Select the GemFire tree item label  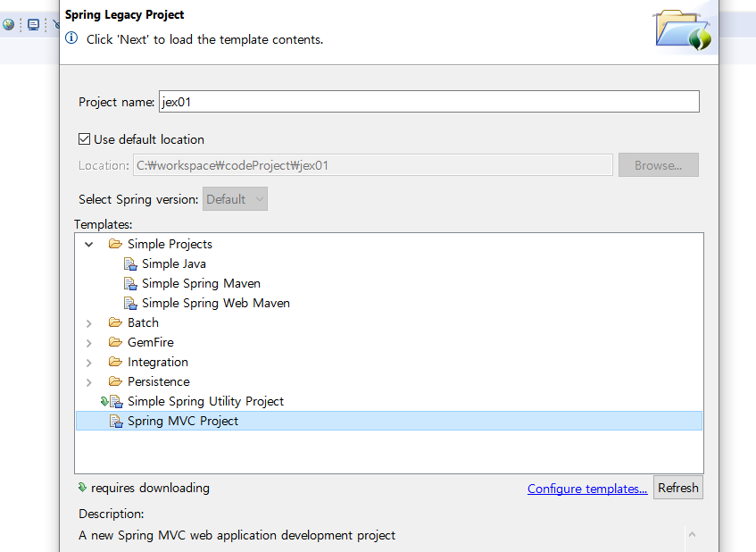[x=151, y=343]
